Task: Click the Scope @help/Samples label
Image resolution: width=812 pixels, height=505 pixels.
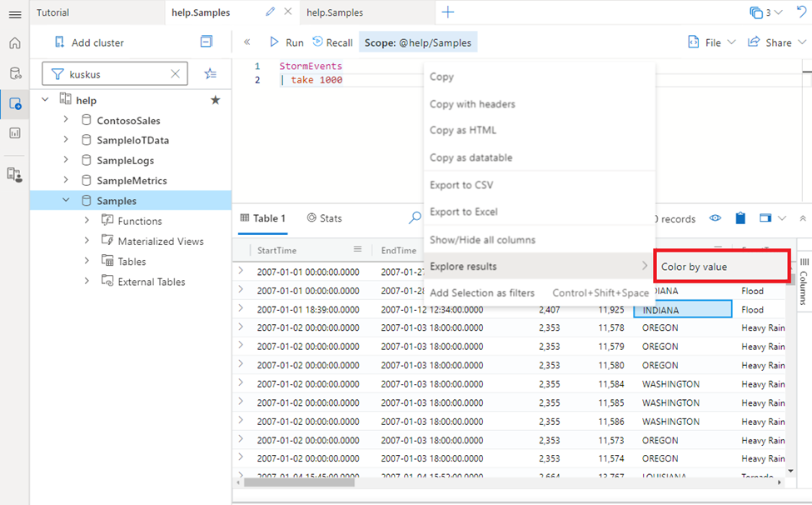Action: click(418, 42)
